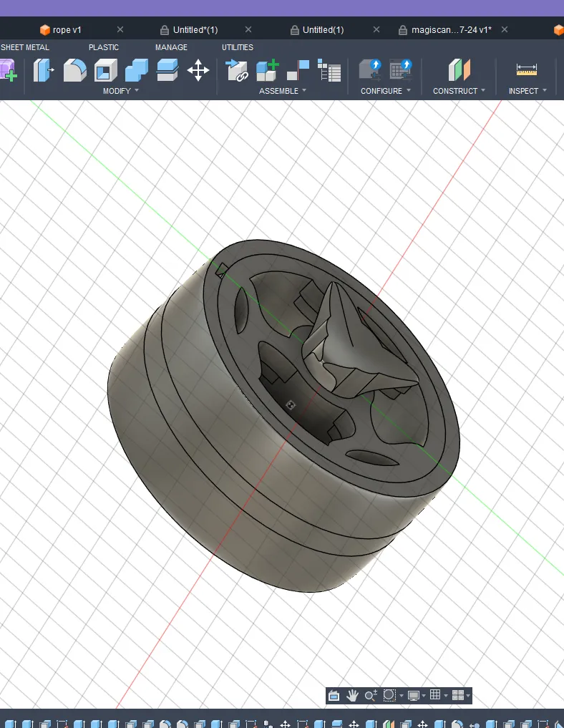The width and height of the screenshot is (564, 728).
Task: Open the MODIFY dropdown menu
Action: (121, 91)
